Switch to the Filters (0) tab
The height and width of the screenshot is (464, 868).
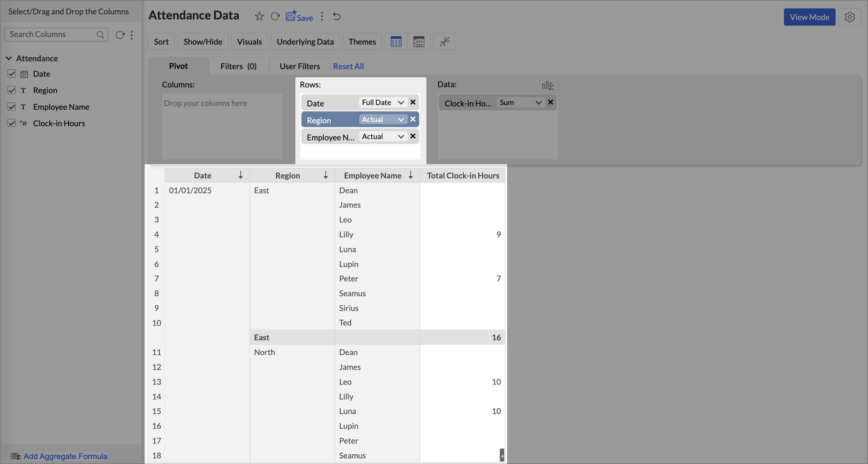click(238, 66)
